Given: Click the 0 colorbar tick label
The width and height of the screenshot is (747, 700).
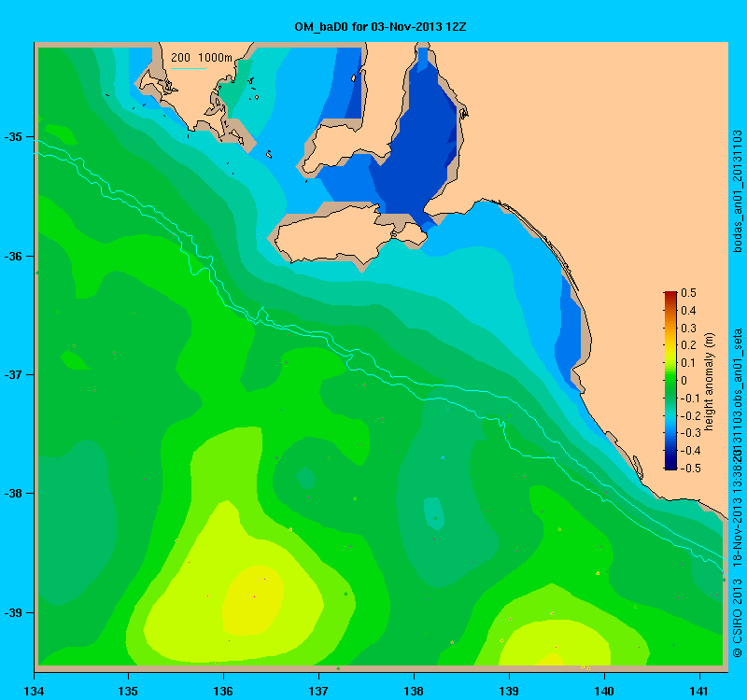Looking at the screenshot, I should [684, 381].
